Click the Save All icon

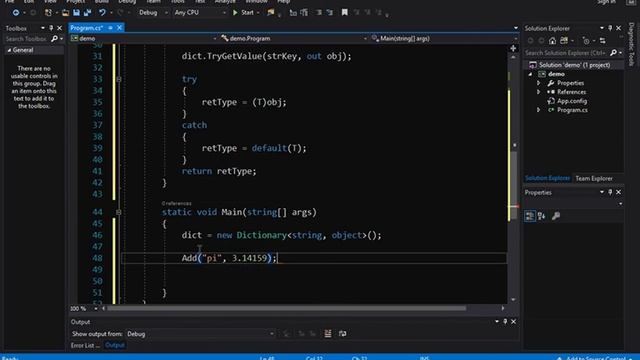coord(87,13)
